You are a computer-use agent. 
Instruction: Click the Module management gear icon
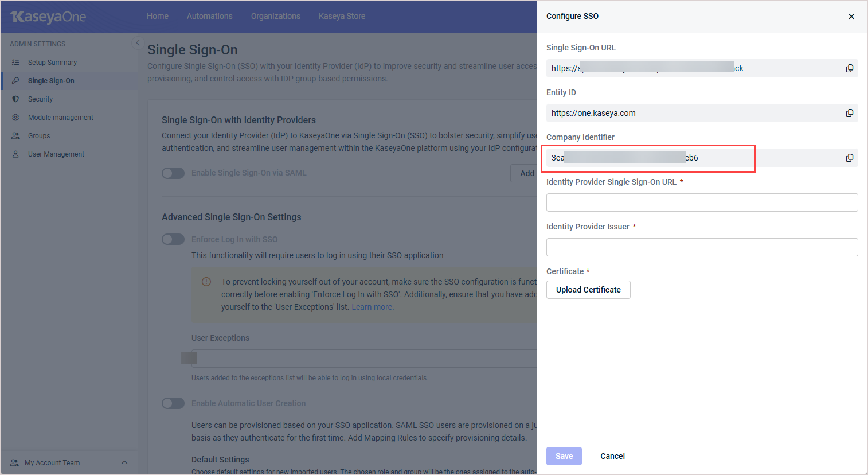(x=15, y=118)
